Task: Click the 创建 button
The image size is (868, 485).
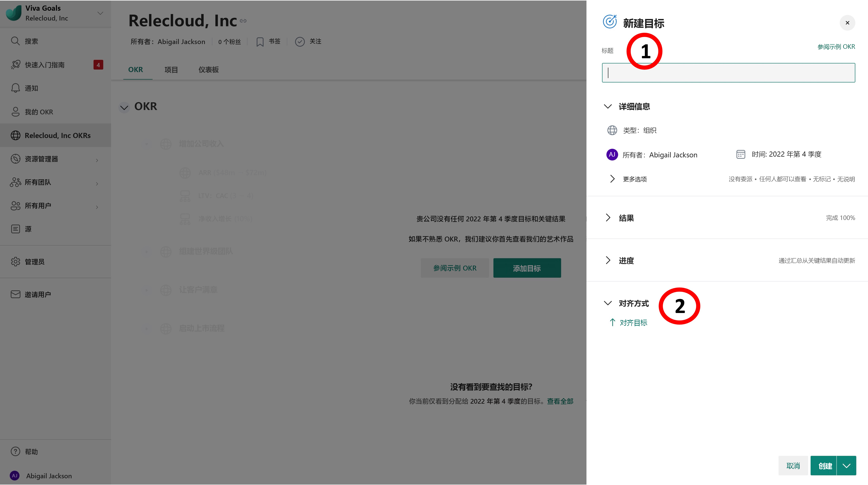Action: 823,465
